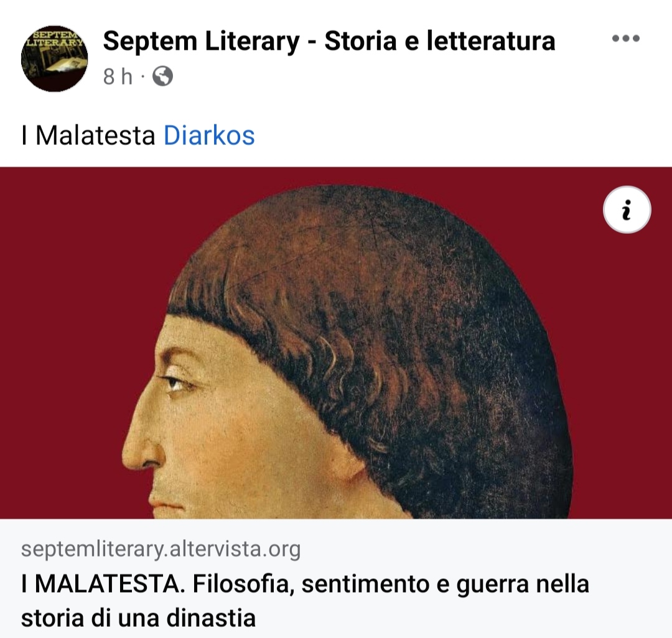Viewport: 672px width, 638px height.
Task: Click the portrait's eye in the painting
Action: [x=175, y=382]
